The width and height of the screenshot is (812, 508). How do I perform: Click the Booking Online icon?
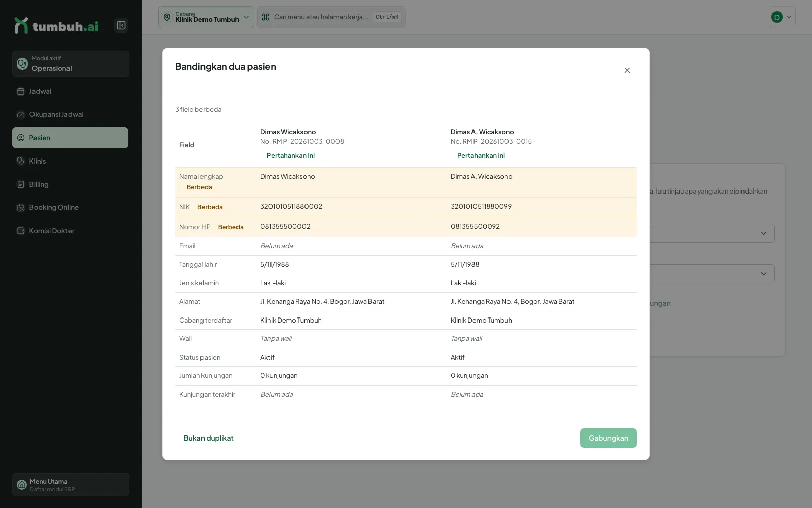tap(21, 207)
